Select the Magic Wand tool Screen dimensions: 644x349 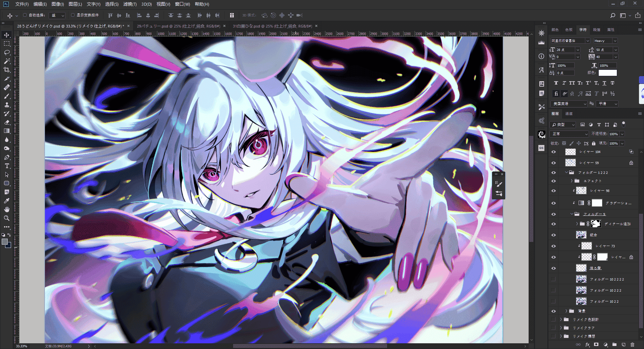coord(7,61)
